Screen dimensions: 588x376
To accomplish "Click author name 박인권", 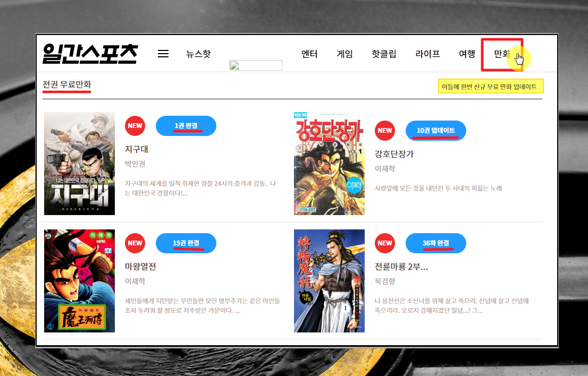I will pos(135,164).
